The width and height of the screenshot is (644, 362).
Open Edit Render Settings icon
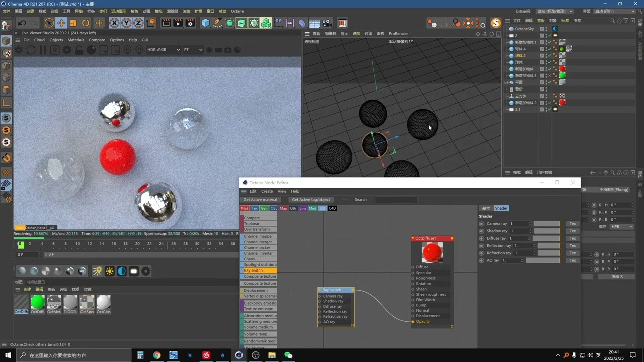click(x=190, y=23)
